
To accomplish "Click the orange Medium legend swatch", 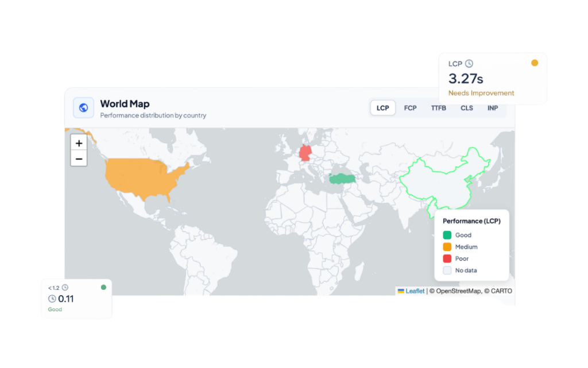I will point(447,247).
